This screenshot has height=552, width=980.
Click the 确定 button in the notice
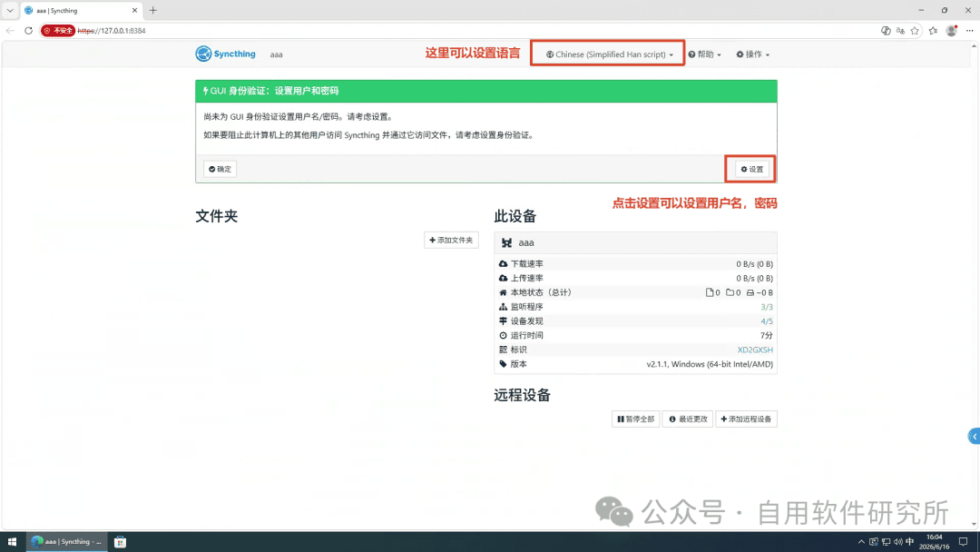pyautogui.click(x=220, y=169)
